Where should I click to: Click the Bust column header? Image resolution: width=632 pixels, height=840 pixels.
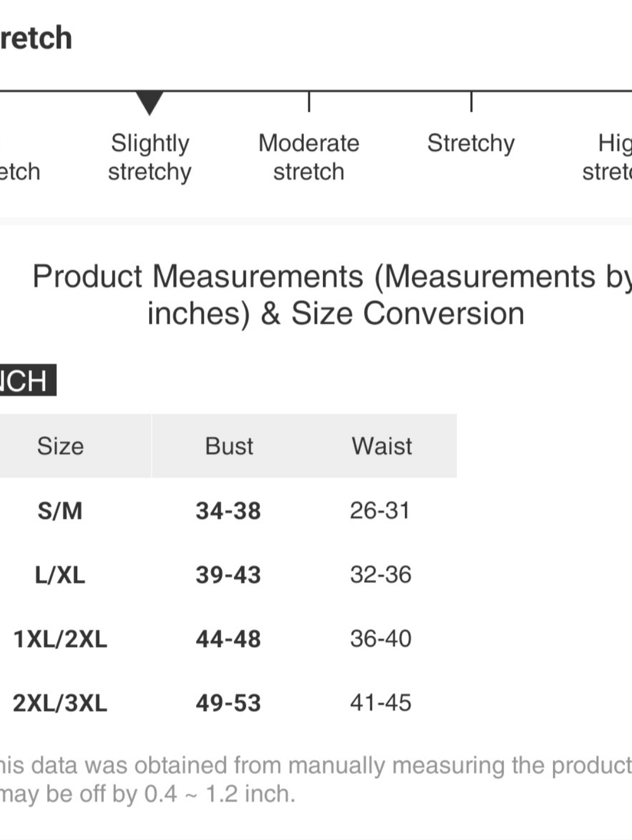point(229,446)
